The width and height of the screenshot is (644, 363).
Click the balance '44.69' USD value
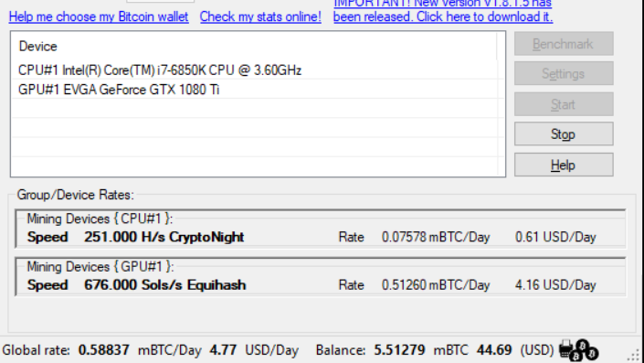[494, 350]
